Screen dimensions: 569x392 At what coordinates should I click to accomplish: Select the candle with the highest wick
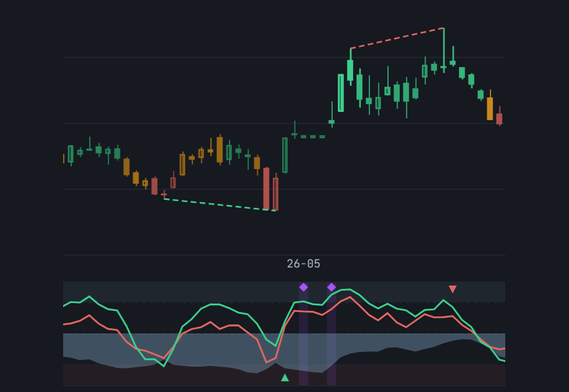coord(443,50)
